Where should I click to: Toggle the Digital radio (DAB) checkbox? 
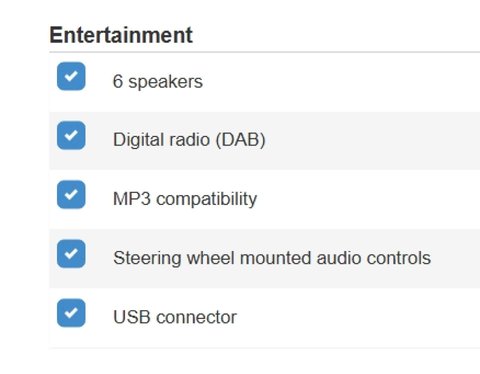click(x=71, y=135)
